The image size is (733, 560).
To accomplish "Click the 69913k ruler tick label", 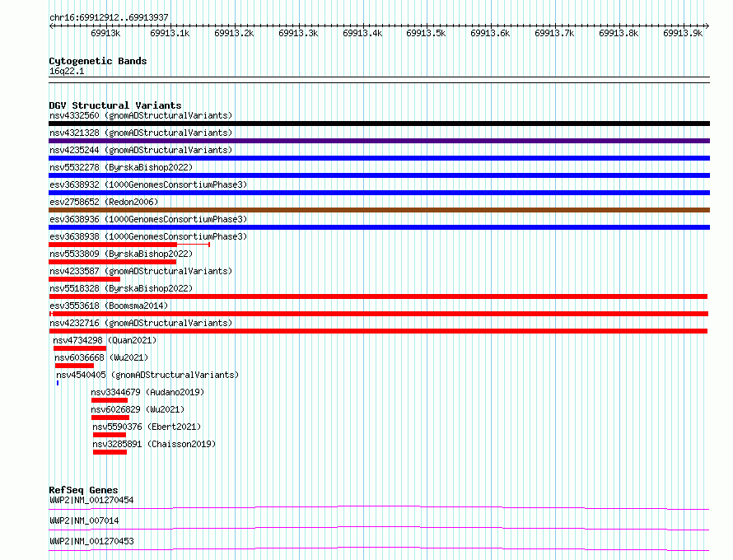I will [x=105, y=33].
